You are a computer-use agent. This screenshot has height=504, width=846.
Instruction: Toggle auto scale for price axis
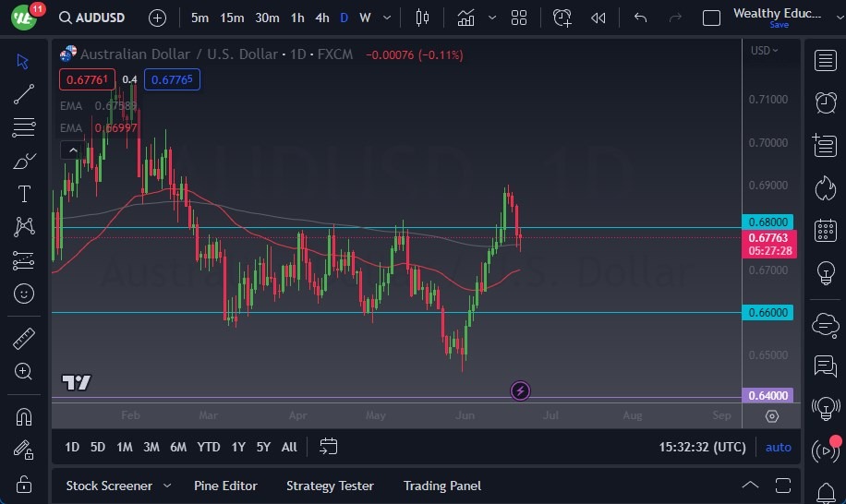tap(778, 447)
